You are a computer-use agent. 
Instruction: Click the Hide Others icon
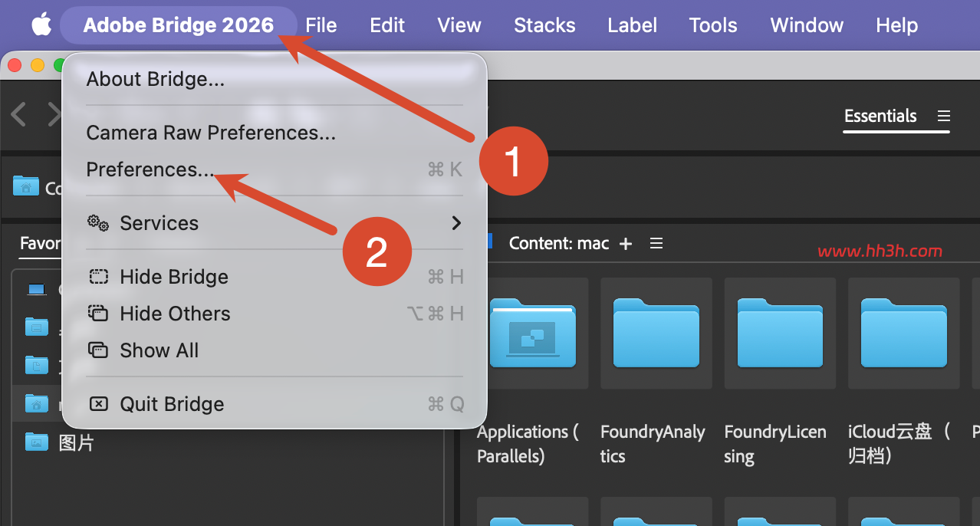tap(98, 314)
